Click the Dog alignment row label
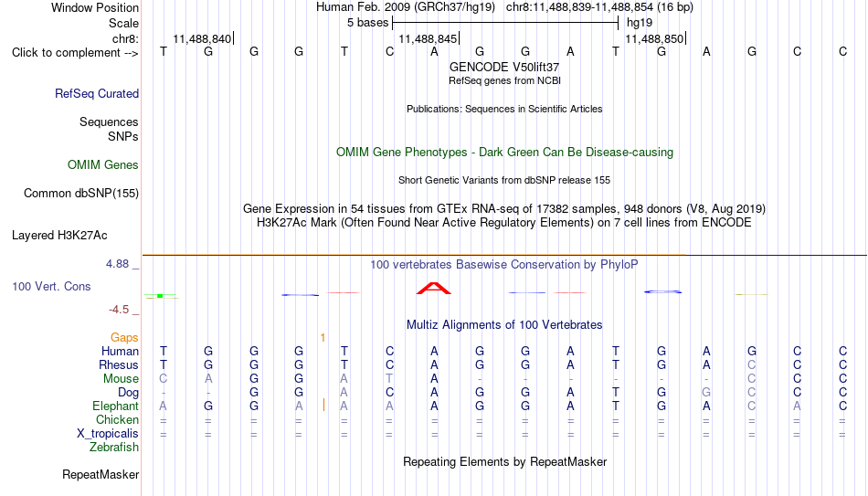Screen dimensions: 868x496 click(x=129, y=393)
